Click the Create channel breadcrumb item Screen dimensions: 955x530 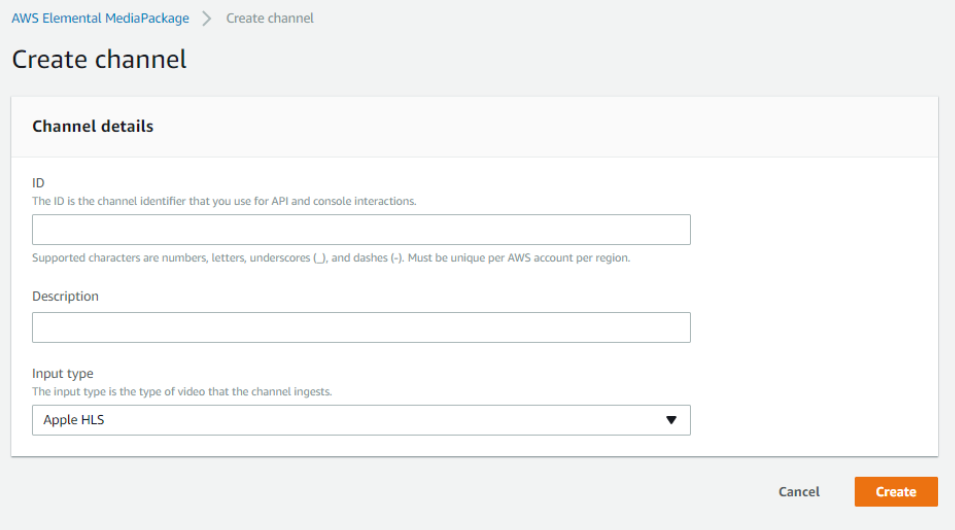point(269,18)
